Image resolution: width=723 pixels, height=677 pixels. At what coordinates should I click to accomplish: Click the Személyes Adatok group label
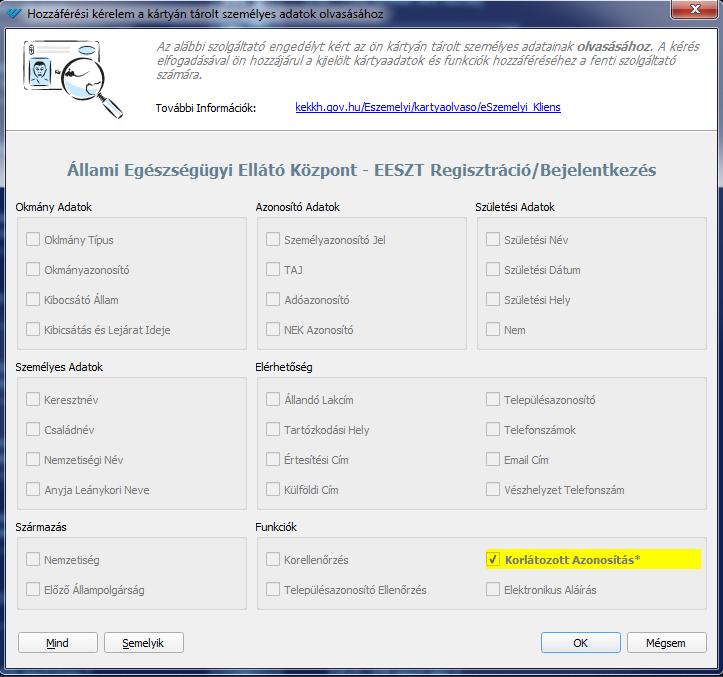59,367
